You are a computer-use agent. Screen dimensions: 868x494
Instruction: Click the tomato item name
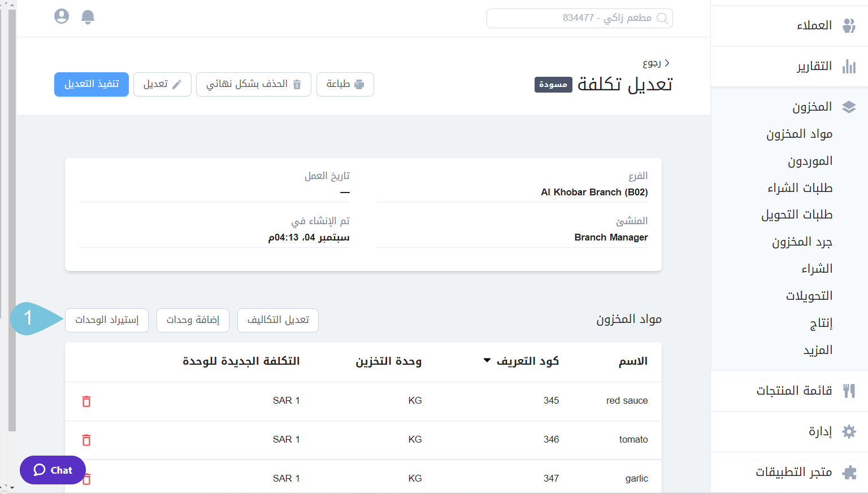click(633, 439)
